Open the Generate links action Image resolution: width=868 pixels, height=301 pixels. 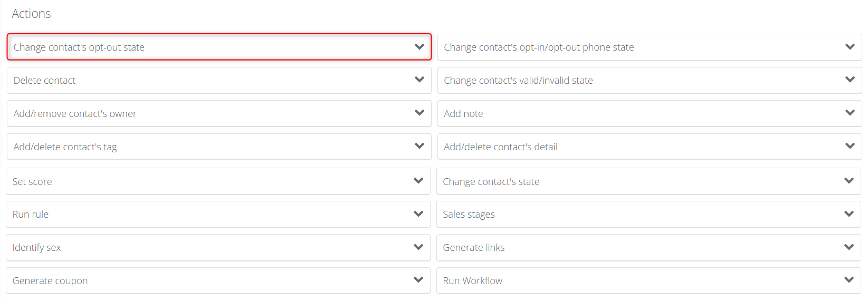648,247
